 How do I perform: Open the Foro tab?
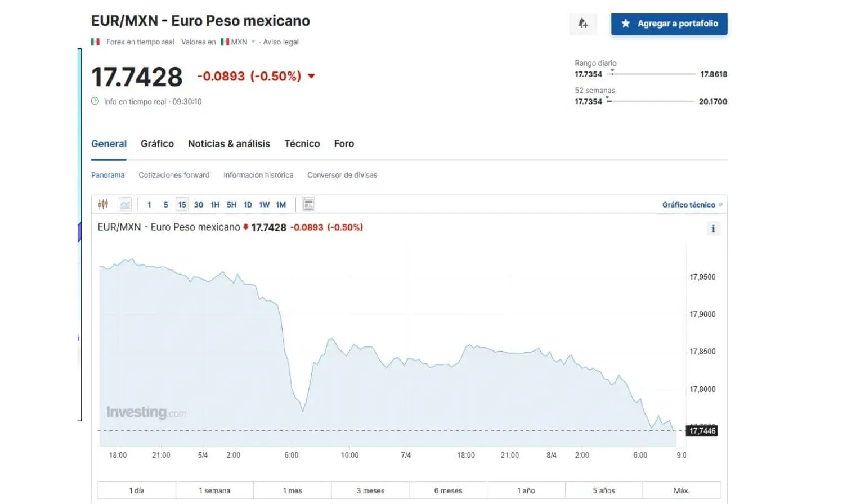pos(344,143)
